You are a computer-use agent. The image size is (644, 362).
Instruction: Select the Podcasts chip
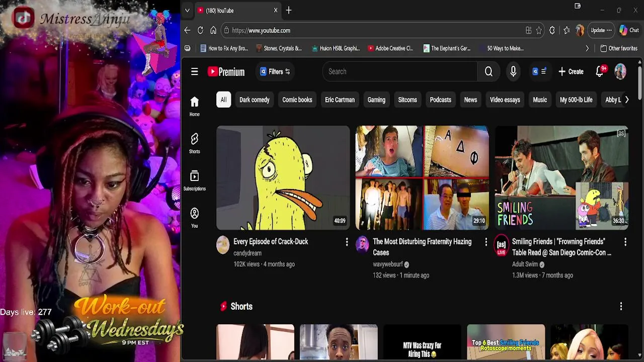tap(440, 100)
